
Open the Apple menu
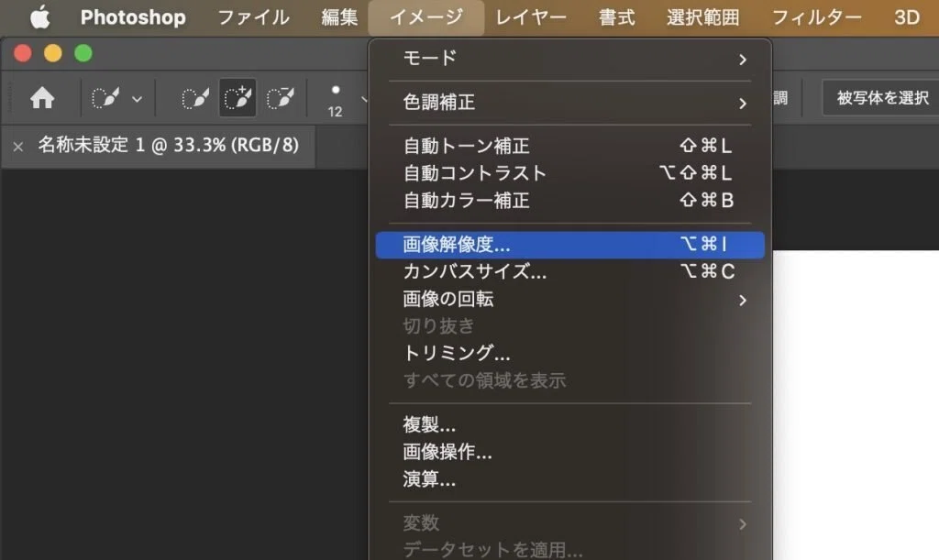point(40,17)
